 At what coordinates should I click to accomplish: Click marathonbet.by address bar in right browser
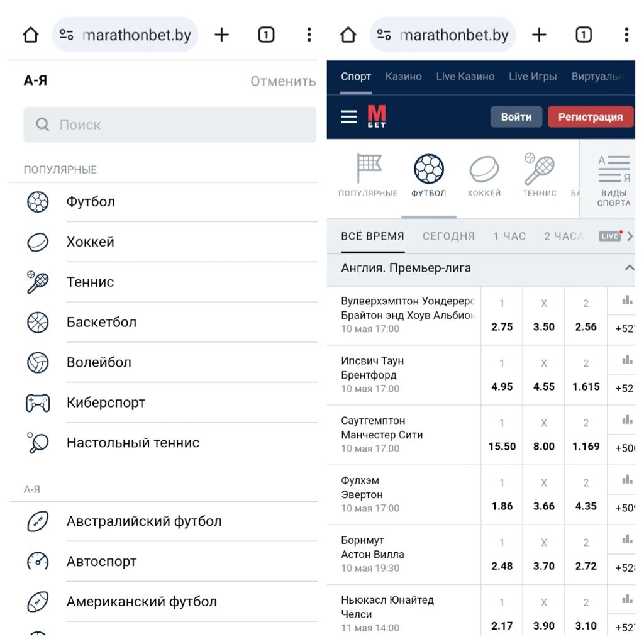443,35
